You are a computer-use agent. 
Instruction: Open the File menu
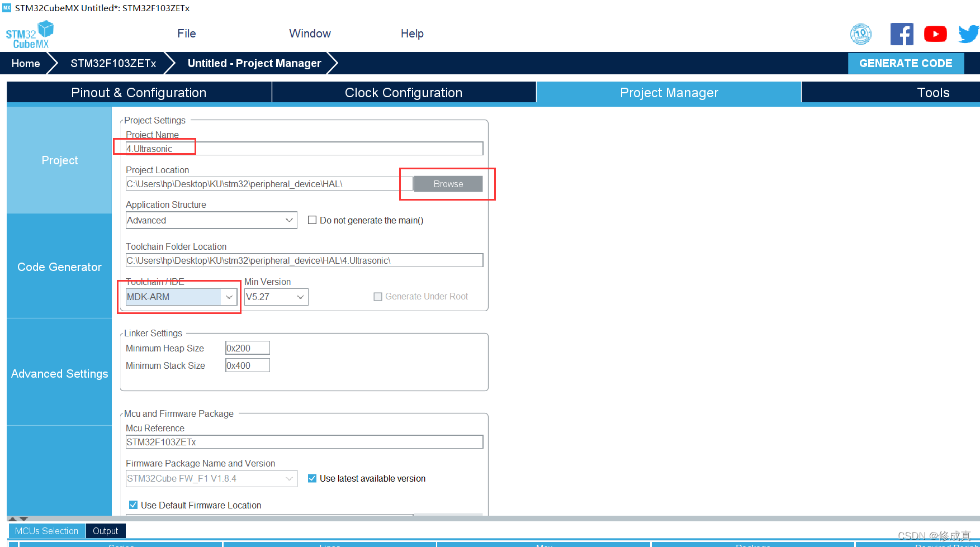pyautogui.click(x=187, y=34)
